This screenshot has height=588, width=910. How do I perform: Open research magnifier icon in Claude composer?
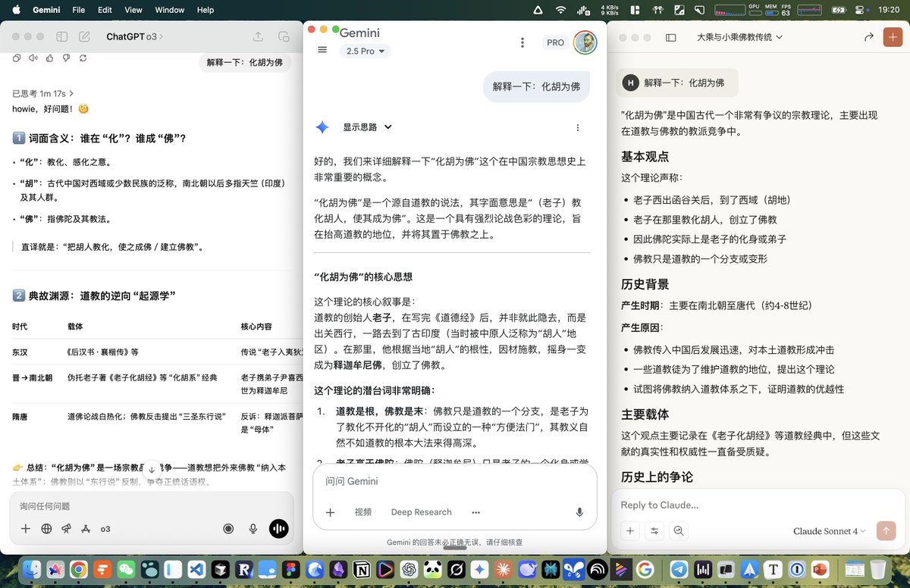click(x=678, y=531)
